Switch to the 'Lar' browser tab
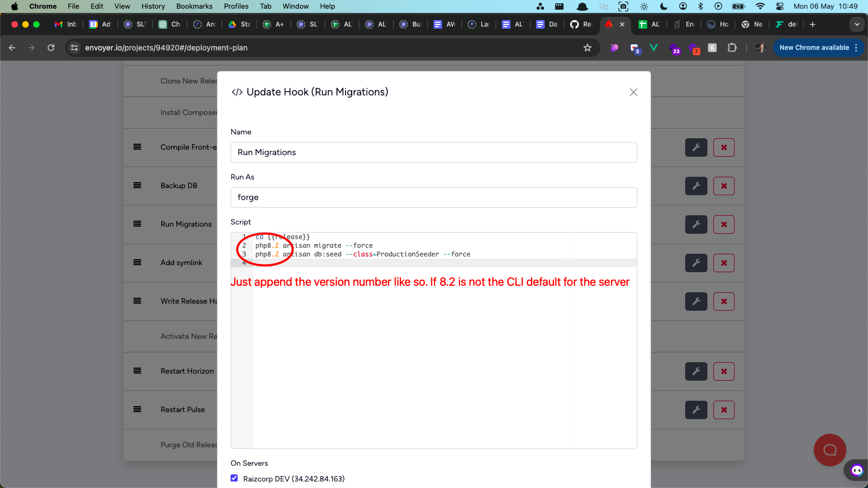 (x=478, y=24)
